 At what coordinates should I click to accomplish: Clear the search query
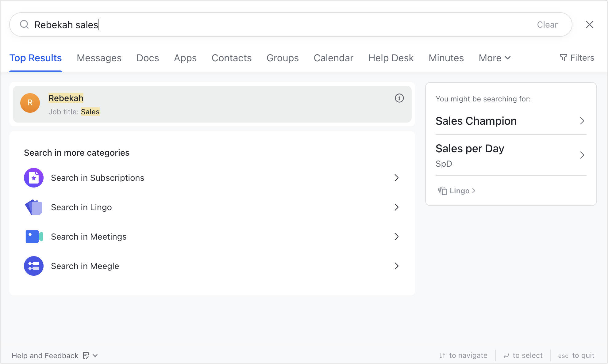coord(547,25)
